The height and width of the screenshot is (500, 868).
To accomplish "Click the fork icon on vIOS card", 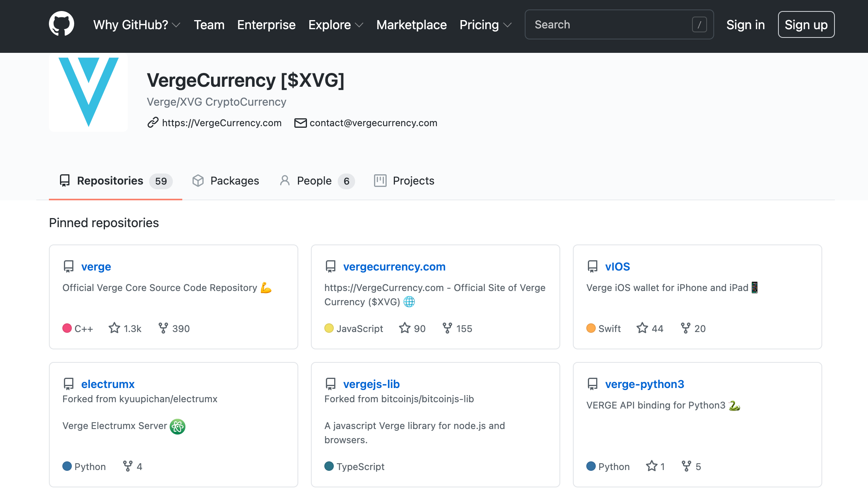I will pyautogui.click(x=686, y=328).
